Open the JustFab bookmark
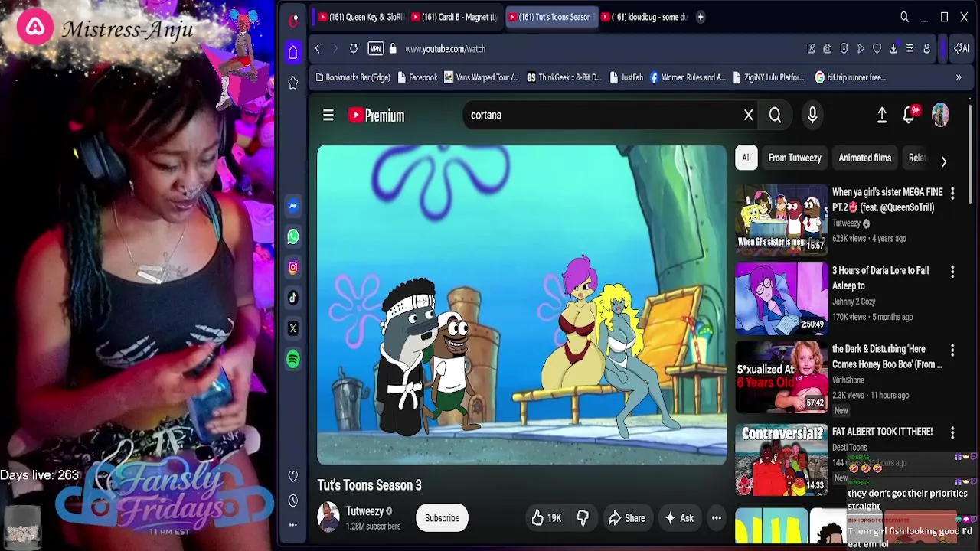 click(625, 77)
